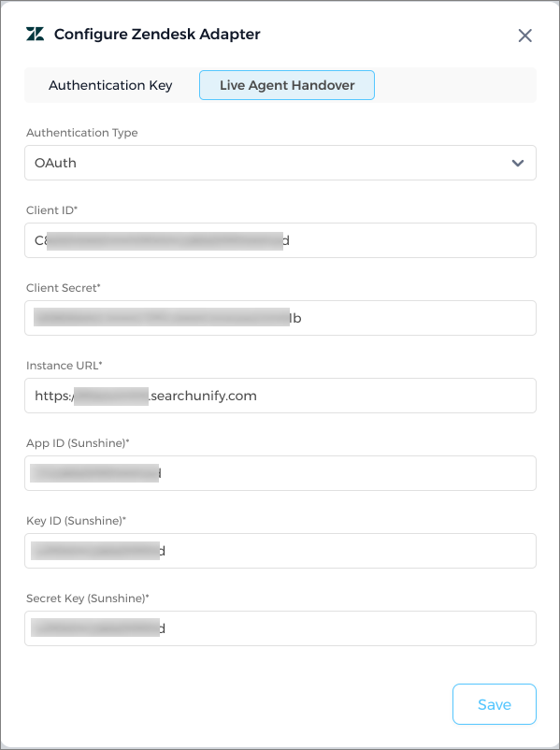The width and height of the screenshot is (560, 750).
Task: Click the Key ID (Sunshine) field
Action: coord(280,551)
